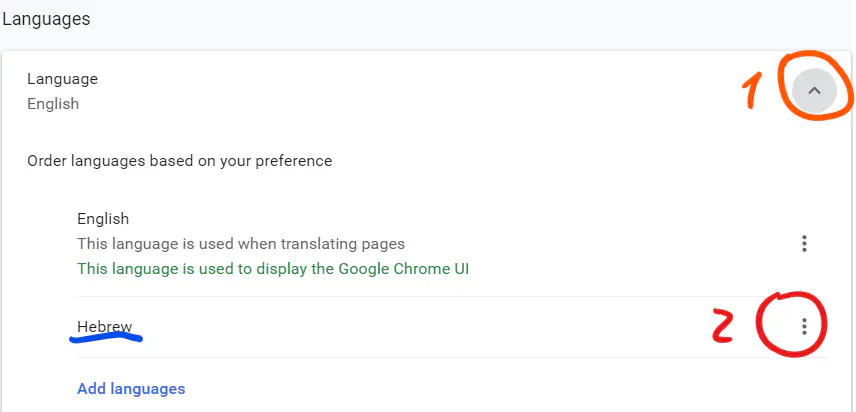This screenshot has width=856, height=412.
Task: Click the orange handwritten number 1
Action: click(751, 92)
